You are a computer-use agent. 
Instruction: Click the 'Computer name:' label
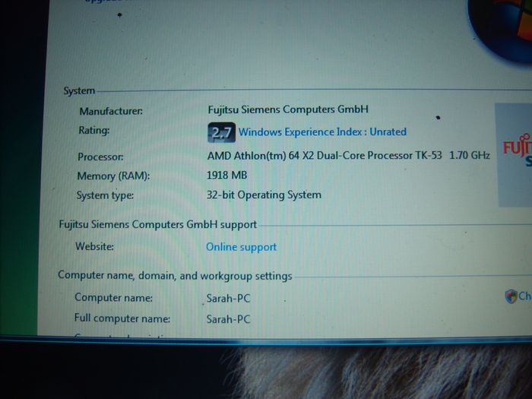tap(114, 298)
